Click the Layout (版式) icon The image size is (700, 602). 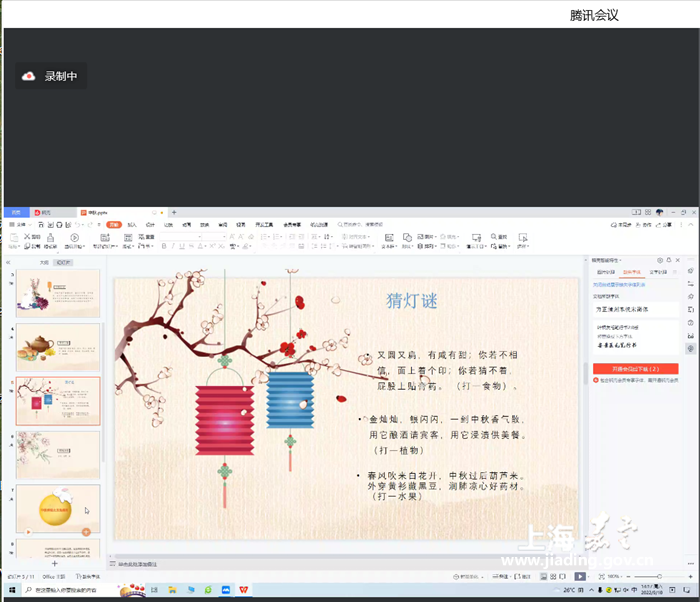point(128,238)
